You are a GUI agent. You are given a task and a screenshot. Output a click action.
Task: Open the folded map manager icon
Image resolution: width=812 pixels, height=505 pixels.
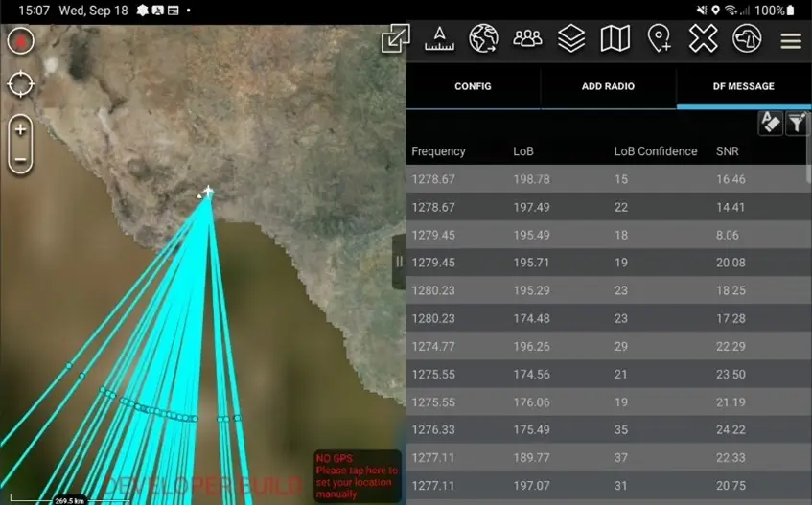tap(615, 39)
